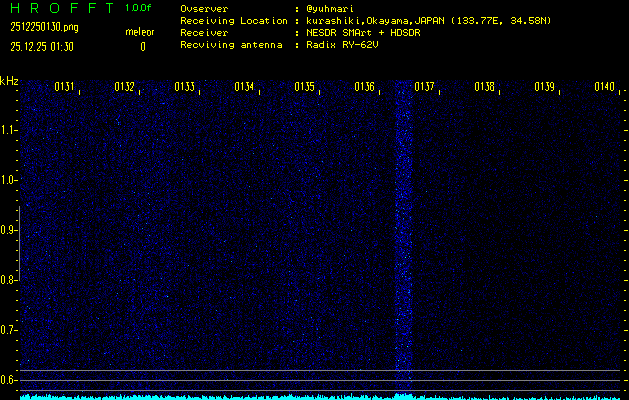
Task: Click the Ovserver label in header
Action: [x=204, y=8]
